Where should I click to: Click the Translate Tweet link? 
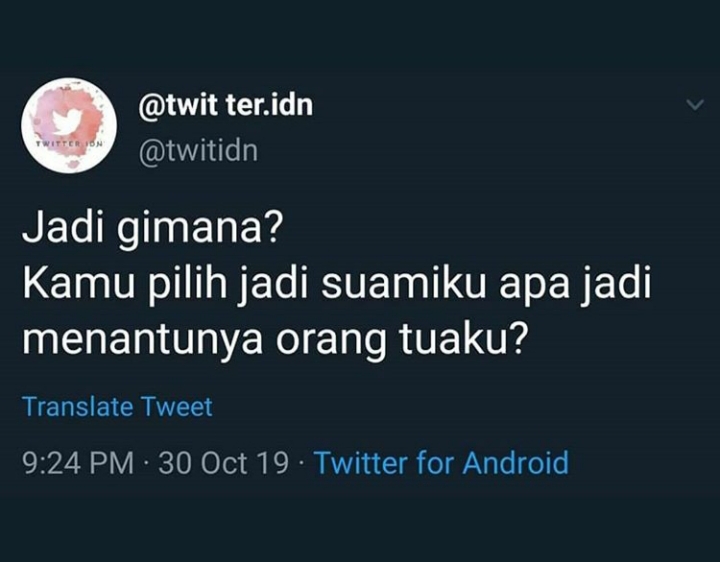(x=118, y=407)
